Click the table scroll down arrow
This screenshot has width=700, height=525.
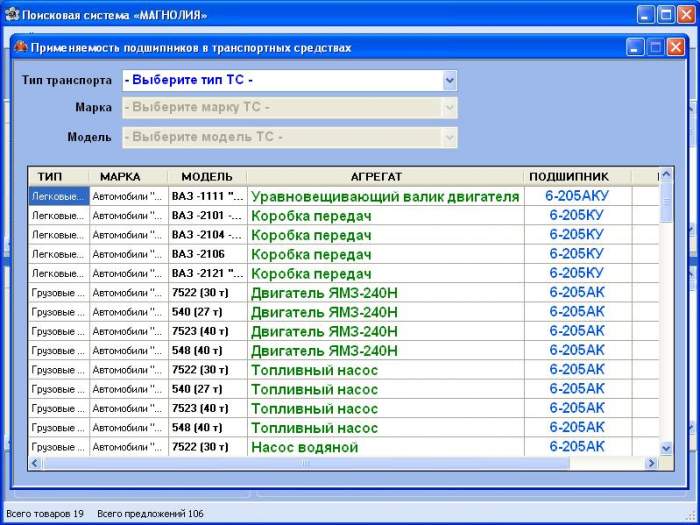click(666, 448)
